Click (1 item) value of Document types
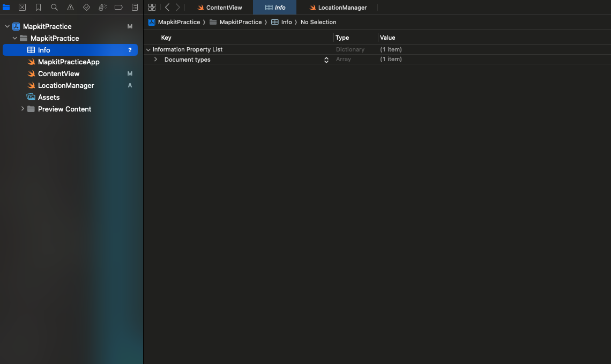 (391, 60)
